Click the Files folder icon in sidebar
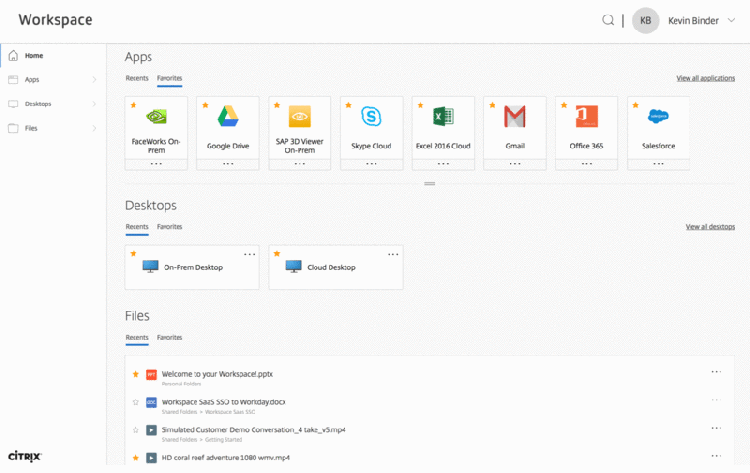750x473 pixels. [x=13, y=128]
